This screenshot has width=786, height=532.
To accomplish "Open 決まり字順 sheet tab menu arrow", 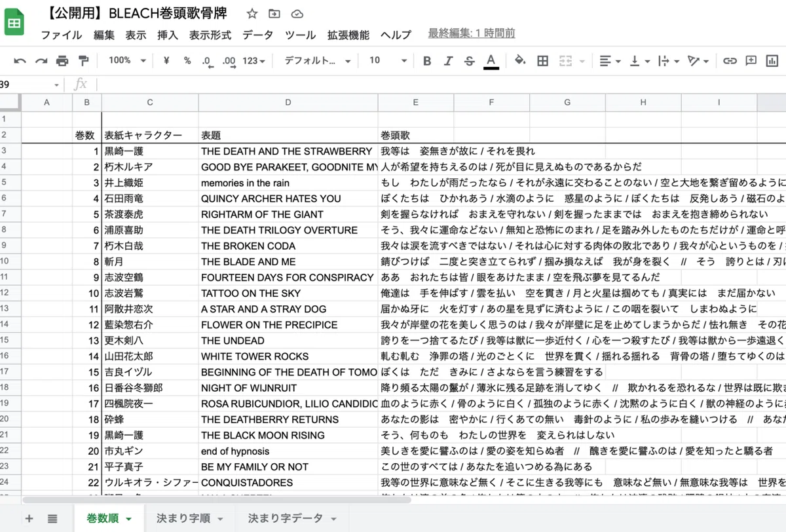I will tap(220, 519).
